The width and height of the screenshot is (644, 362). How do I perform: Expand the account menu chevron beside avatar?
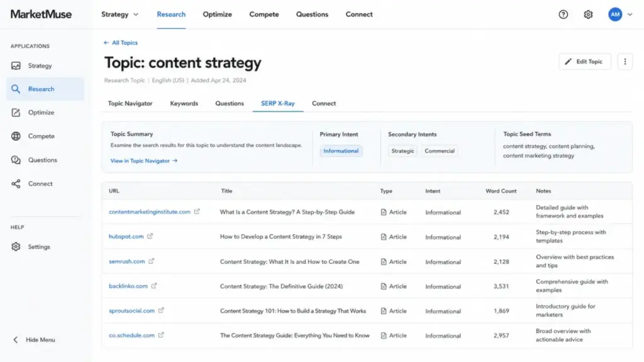[630, 14]
